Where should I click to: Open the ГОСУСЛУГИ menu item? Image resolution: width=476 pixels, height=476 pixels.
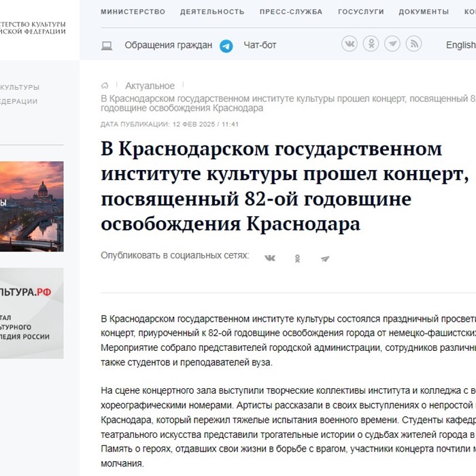point(361,12)
